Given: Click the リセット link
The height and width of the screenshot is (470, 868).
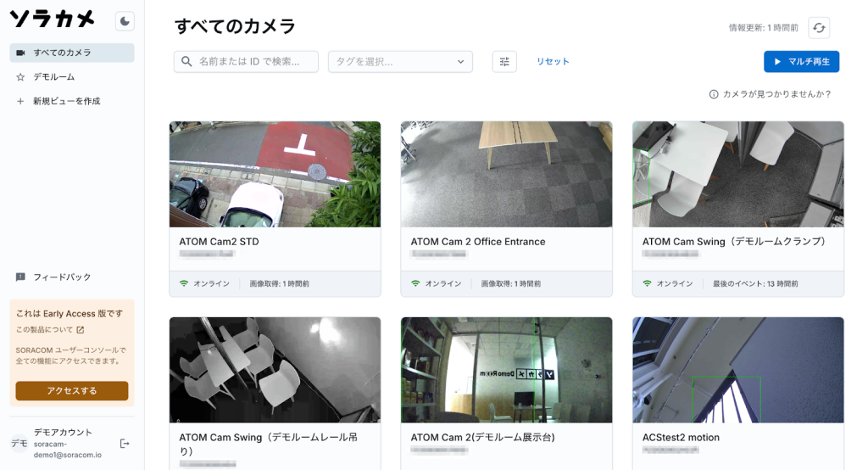Looking at the screenshot, I should (553, 62).
